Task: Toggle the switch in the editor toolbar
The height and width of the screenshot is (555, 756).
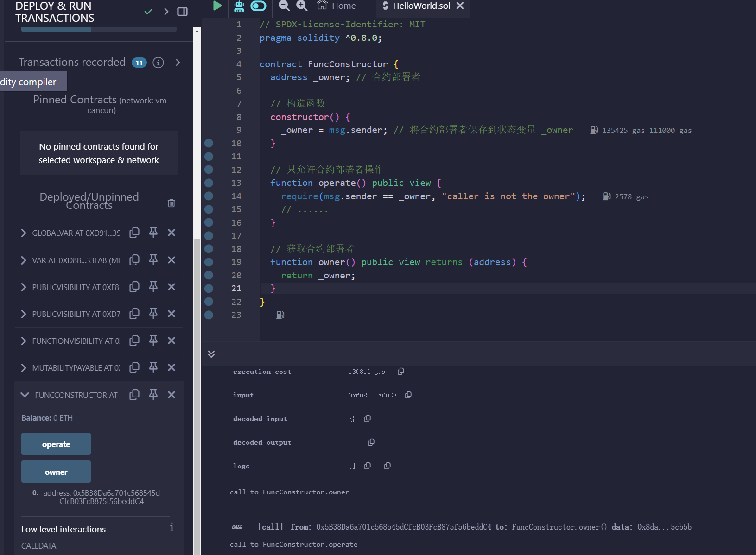Action: tap(258, 6)
